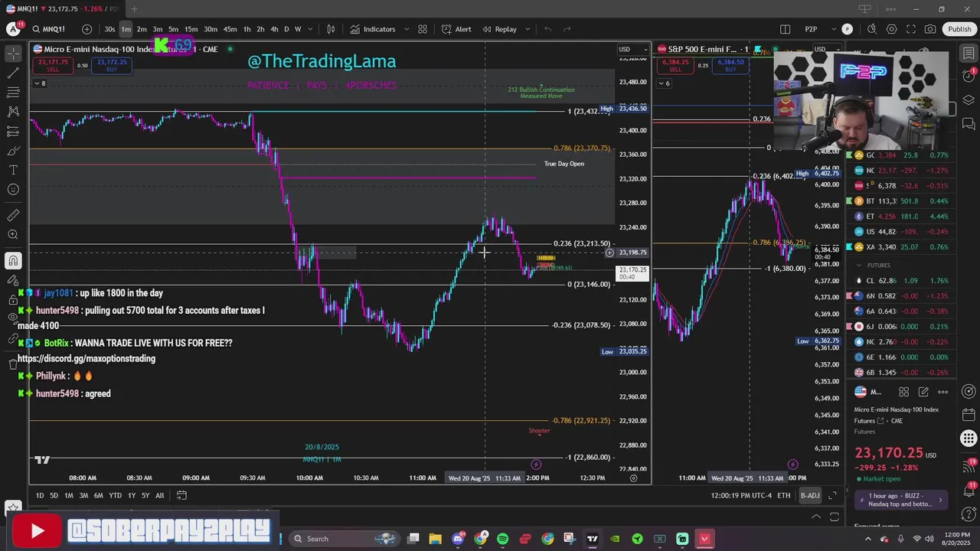Open the MNQ1! symbol search
Screen dimensions: 980x551
(49, 29)
